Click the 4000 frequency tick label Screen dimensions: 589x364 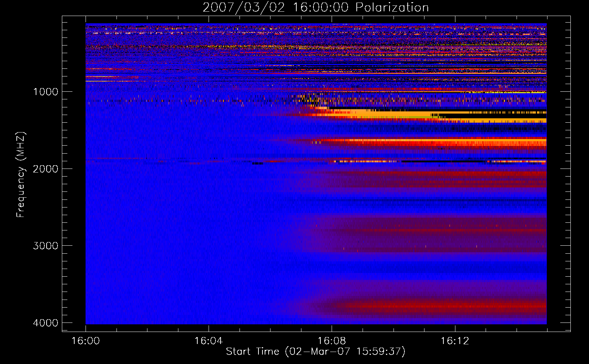[46, 323]
